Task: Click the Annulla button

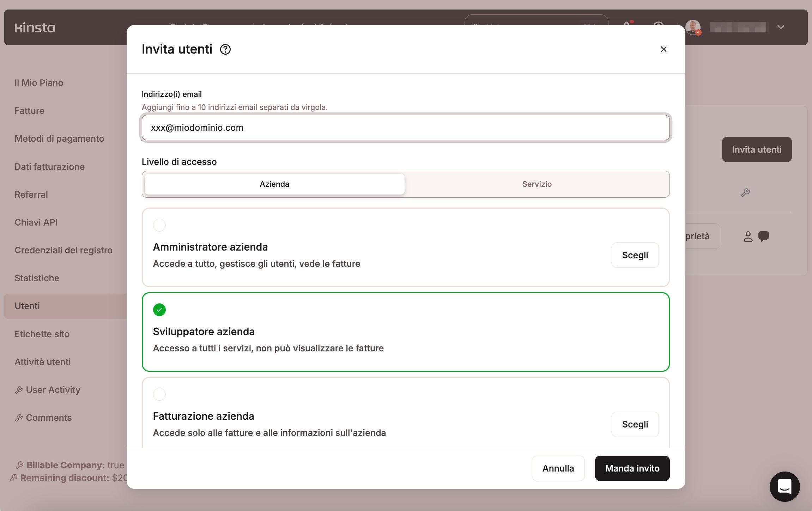Action: (558, 468)
